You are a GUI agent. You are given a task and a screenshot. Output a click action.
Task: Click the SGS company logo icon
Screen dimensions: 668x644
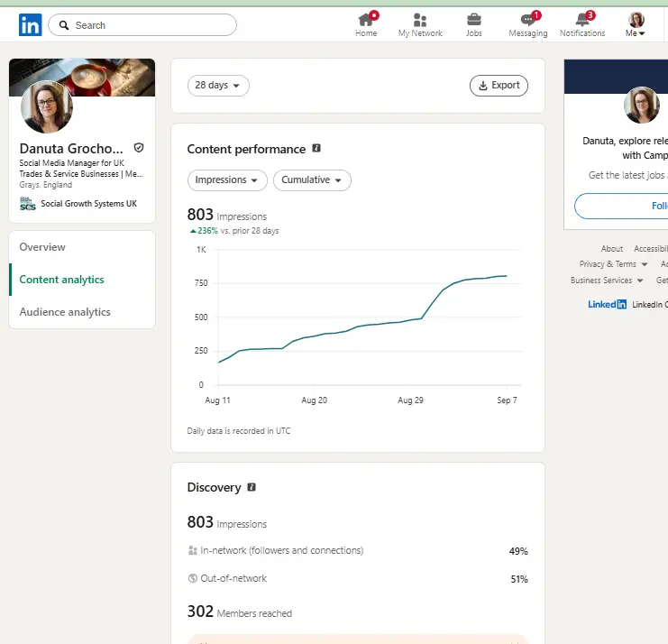(28, 204)
